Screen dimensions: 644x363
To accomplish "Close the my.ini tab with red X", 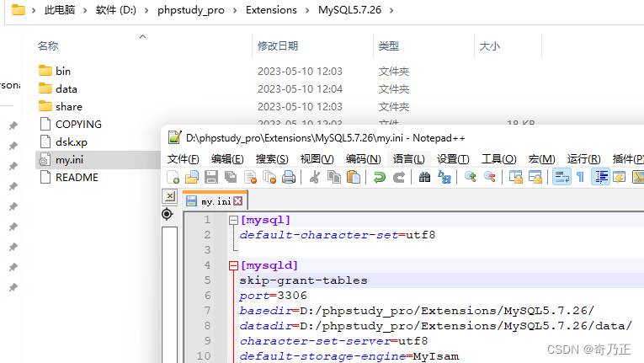I will (237, 201).
